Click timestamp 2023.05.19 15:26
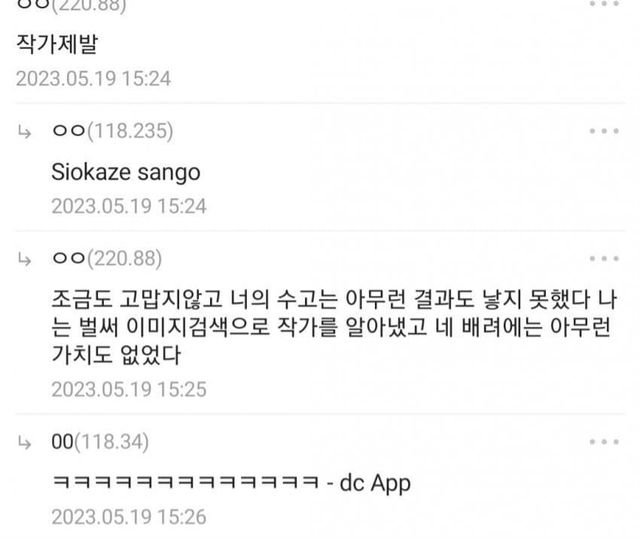 (129, 517)
